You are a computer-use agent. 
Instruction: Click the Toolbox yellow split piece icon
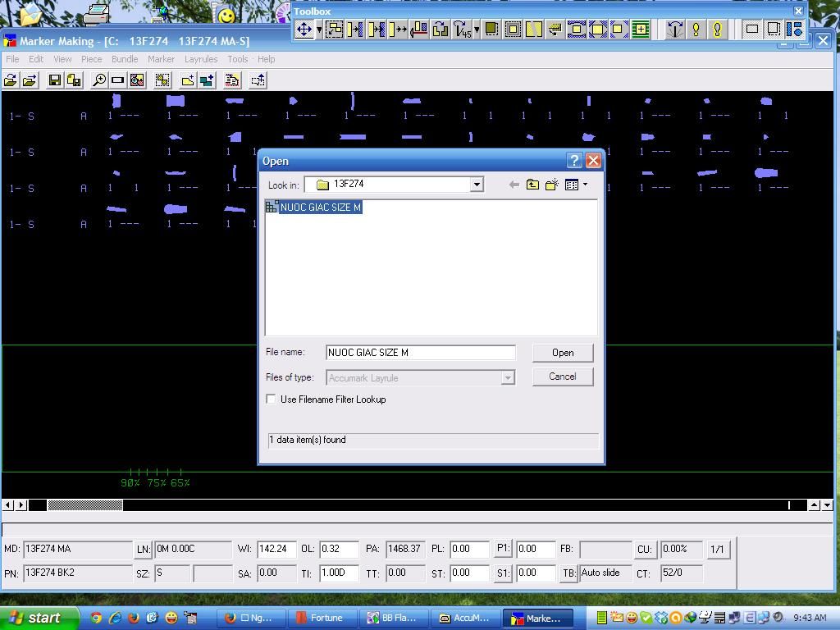tap(533, 29)
